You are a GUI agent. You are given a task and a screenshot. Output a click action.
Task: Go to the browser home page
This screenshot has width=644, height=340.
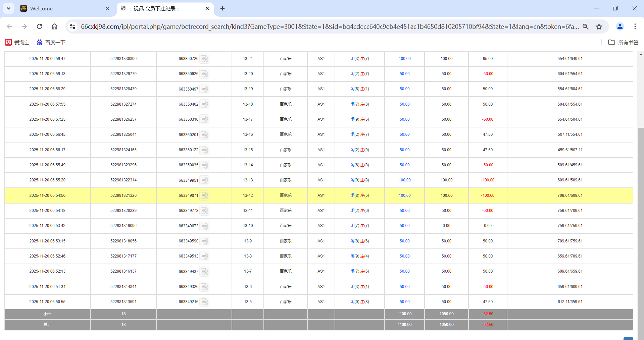54,26
